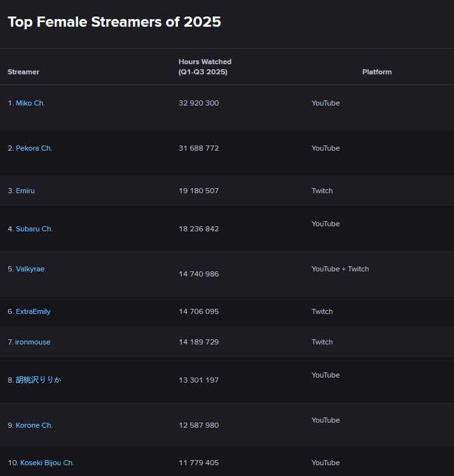Open the Emiru streamer link
Screen dimensions: 454x476
coord(25,191)
